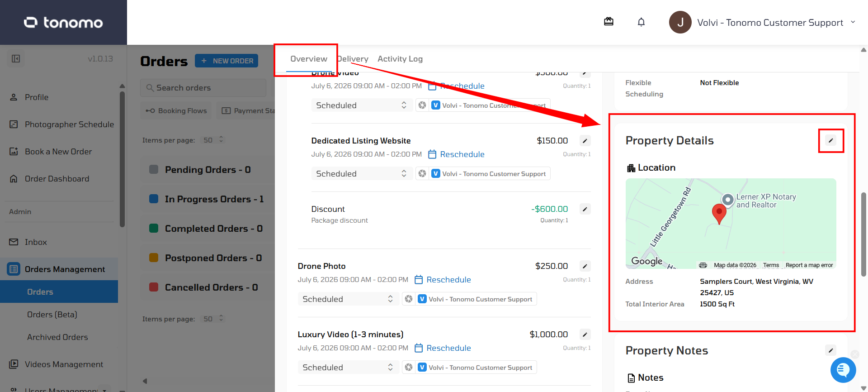Screen dimensions: 868x392
Task: Open the gift card icon in header
Action: [609, 22]
